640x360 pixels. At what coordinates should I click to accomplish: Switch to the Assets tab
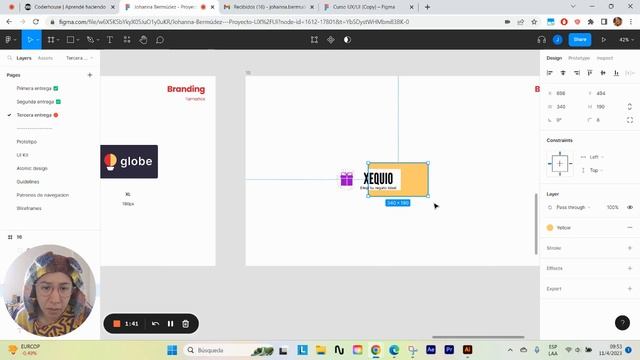pos(45,58)
